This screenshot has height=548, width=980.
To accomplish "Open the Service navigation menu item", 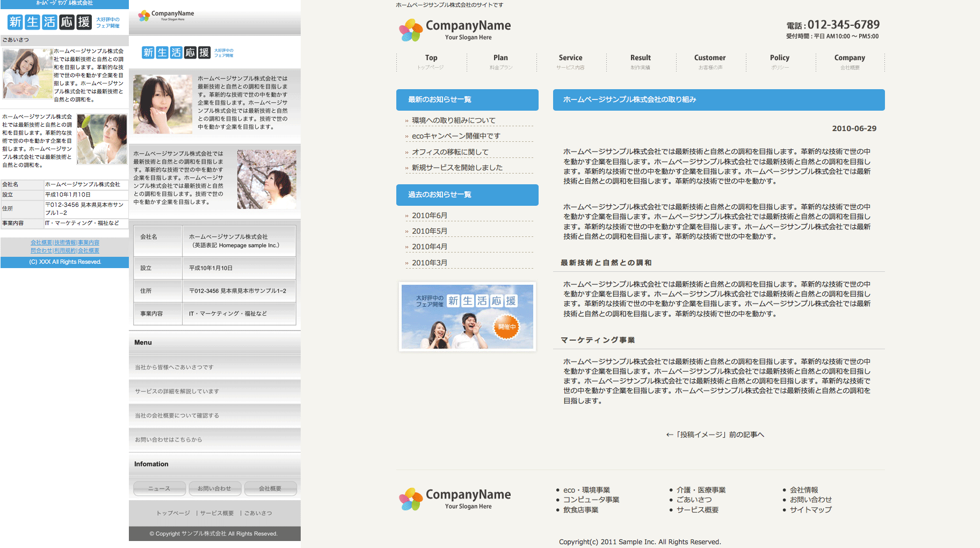I will 570,62.
